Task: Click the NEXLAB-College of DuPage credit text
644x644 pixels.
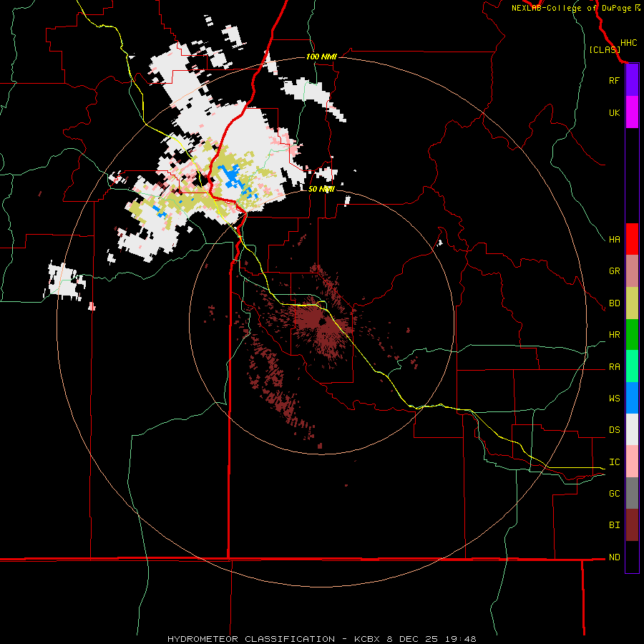Action: pyautogui.click(x=571, y=8)
